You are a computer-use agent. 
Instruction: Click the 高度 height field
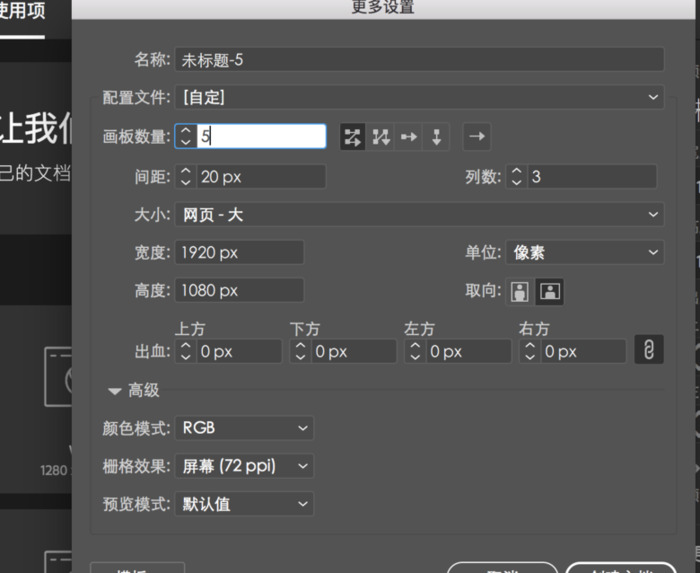(x=239, y=291)
